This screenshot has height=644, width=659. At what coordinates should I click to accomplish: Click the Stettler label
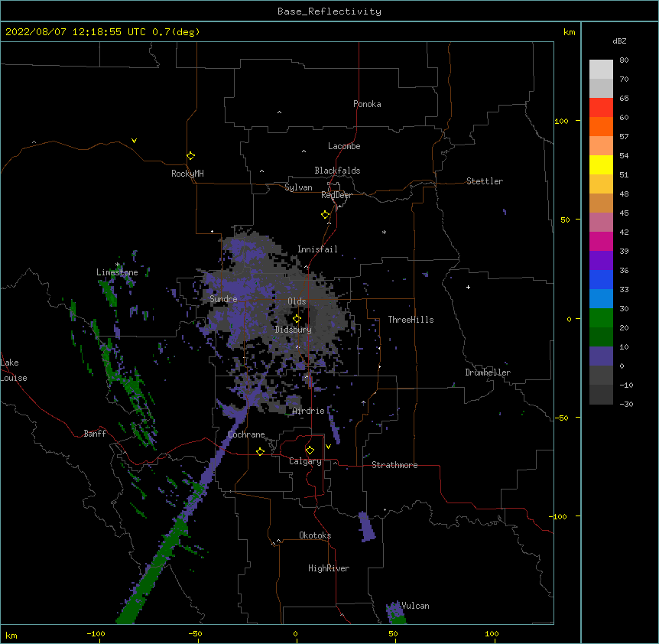tap(485, 181)
